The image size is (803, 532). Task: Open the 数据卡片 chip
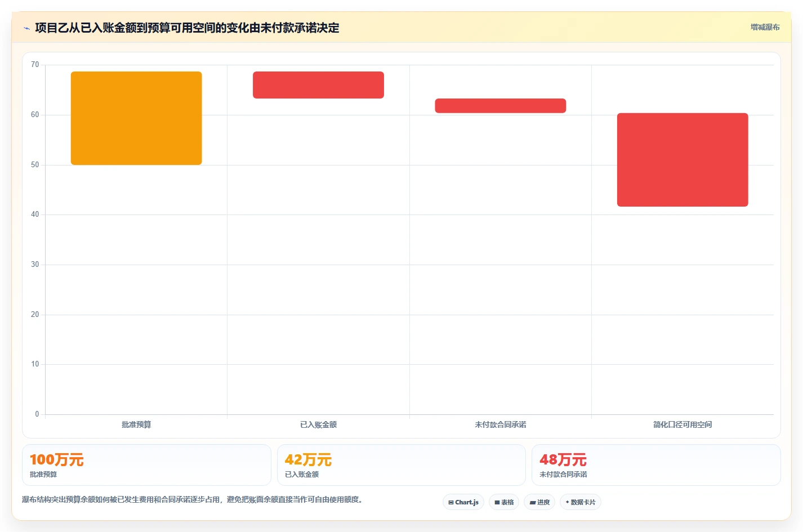pyautogui.click(x=581, y=502)
